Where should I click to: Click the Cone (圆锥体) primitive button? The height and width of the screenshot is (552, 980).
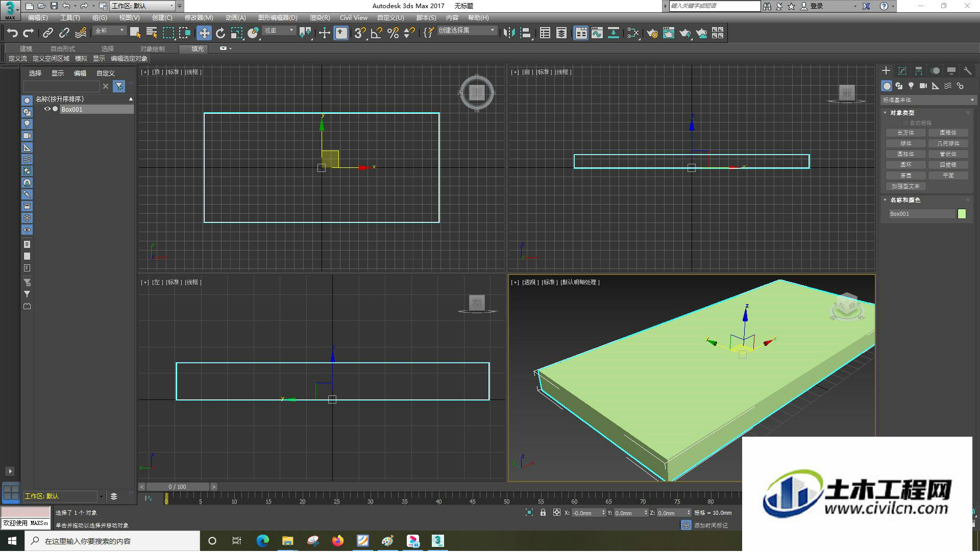pos(948,133)
